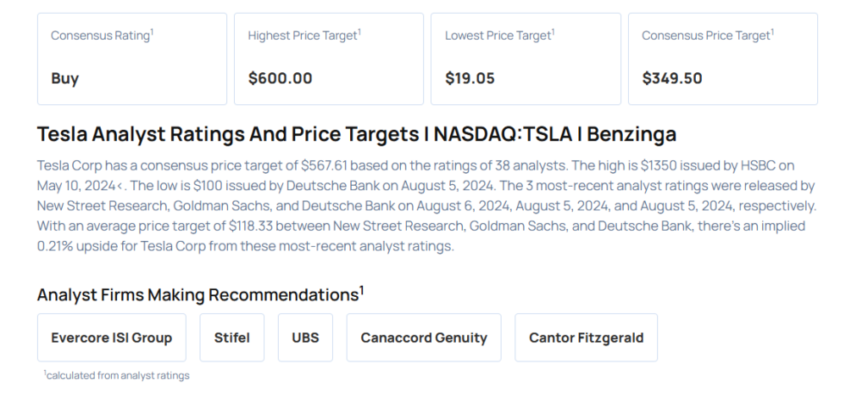Image resolution: width=868 pixels, height=414 pixels.
Task: Click the angle mark after May 10, 2024
Action: click(120, 186)
